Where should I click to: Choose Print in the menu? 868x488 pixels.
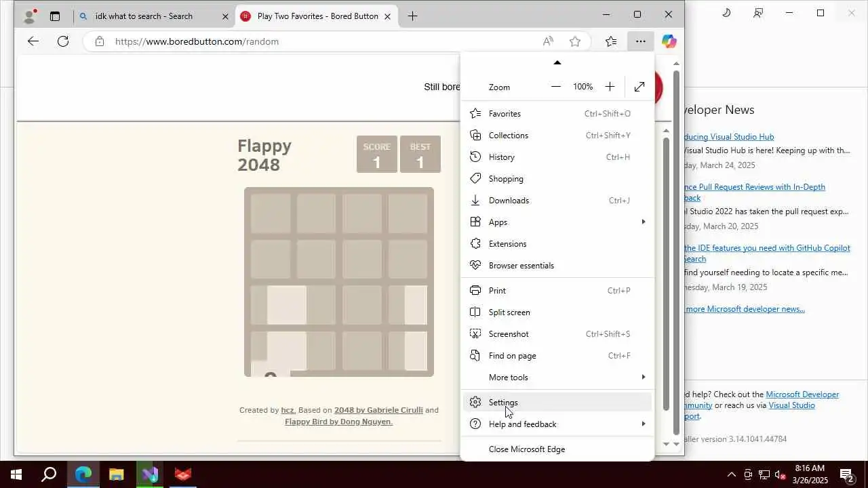pyautogui.click(x=557, y=291)
